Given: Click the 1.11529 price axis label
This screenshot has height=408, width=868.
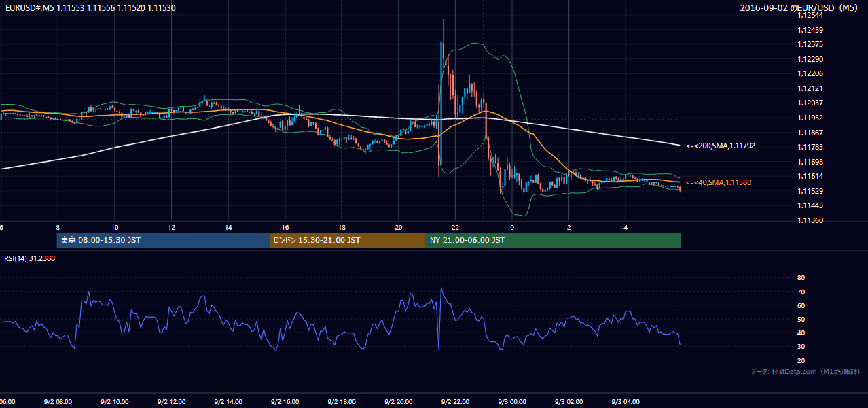Looking at the screenshot, I should tap(811, 191).
